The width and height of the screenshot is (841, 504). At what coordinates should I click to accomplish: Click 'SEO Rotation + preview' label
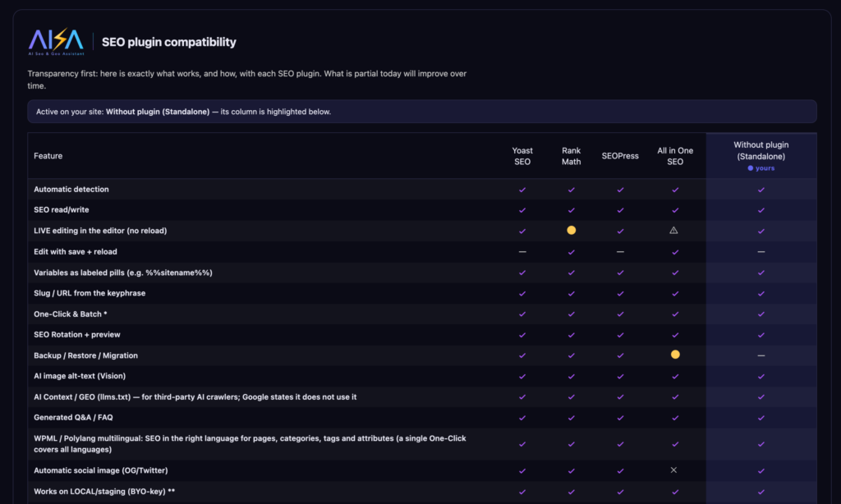click(x=76, y=335)
